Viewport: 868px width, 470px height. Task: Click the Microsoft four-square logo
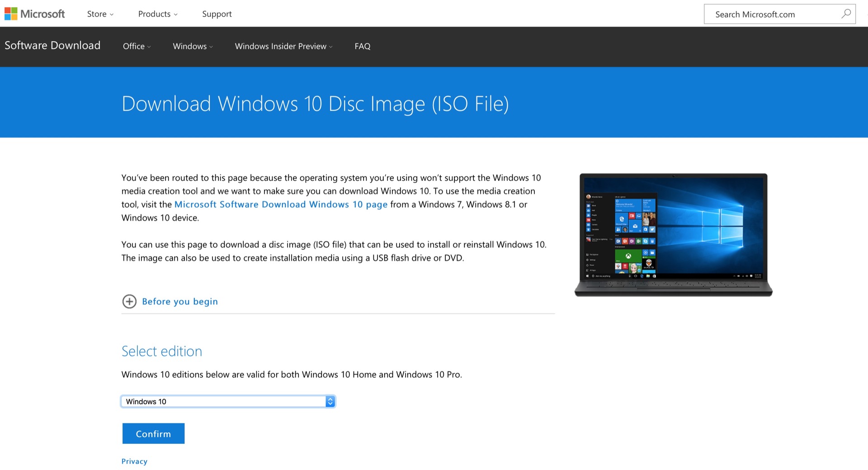(x=11, y=14)
